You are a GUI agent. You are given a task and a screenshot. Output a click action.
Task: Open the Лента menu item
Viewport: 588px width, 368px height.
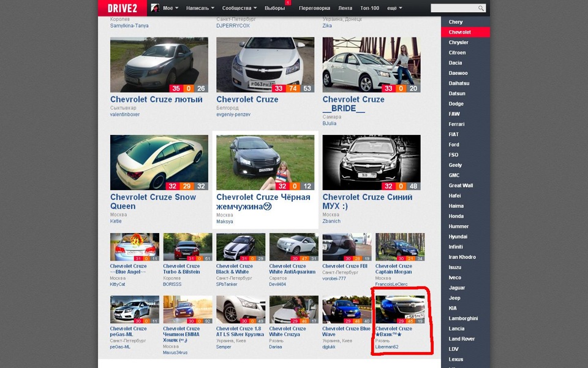tap(345, 8)
